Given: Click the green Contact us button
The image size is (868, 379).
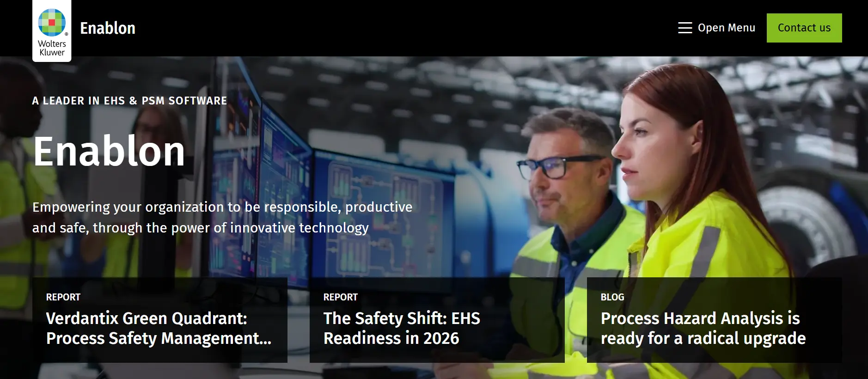Looking at the screenshot, I should (804, 28).
